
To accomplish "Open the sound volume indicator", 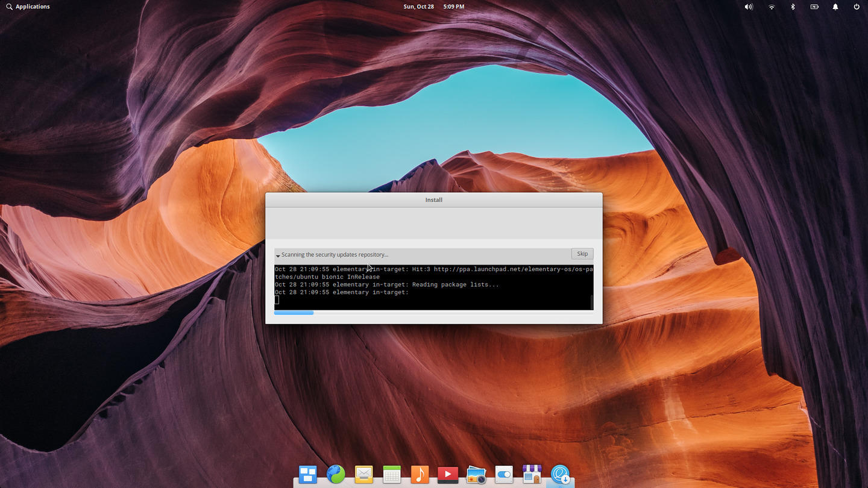I will pos(749,7).
